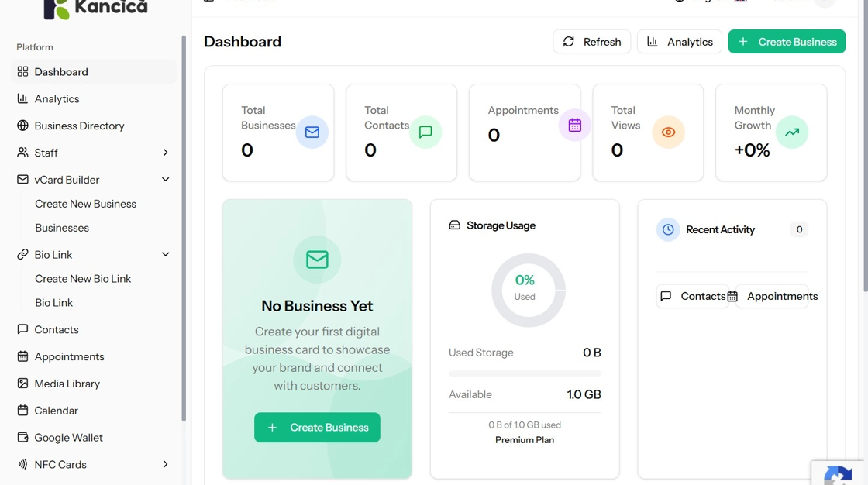Expand the Staff submenu chevron
The image size is (868, 485).
165,153
